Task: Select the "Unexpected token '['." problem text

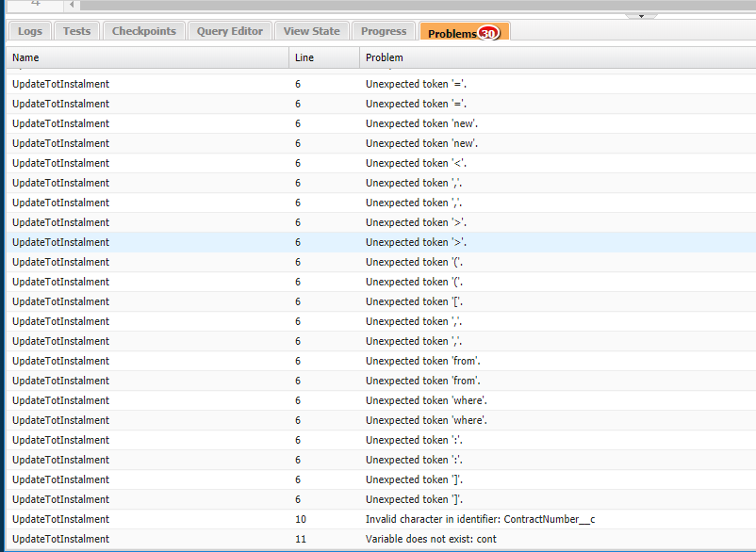Action: pyautogui.click(x=414, y=301)
